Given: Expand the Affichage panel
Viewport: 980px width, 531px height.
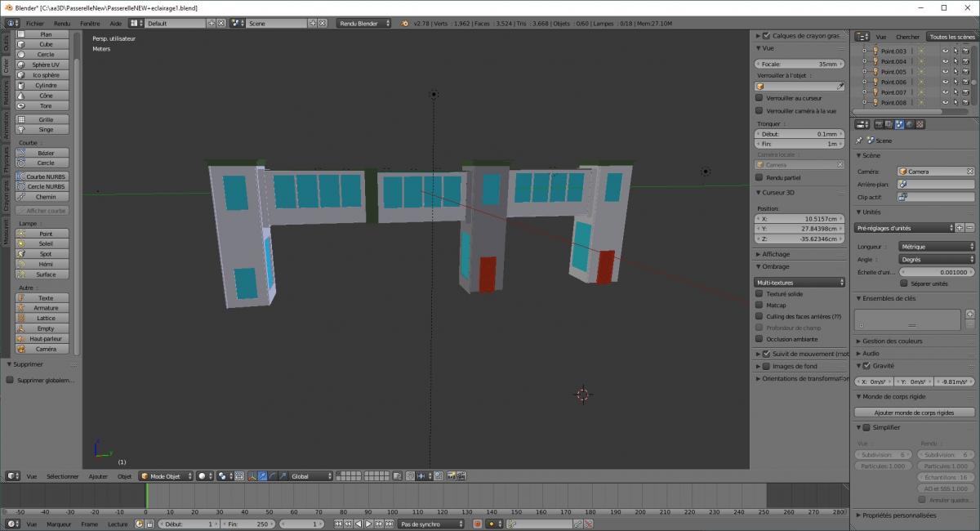Looking at the screenshot, I should point(776,254).
